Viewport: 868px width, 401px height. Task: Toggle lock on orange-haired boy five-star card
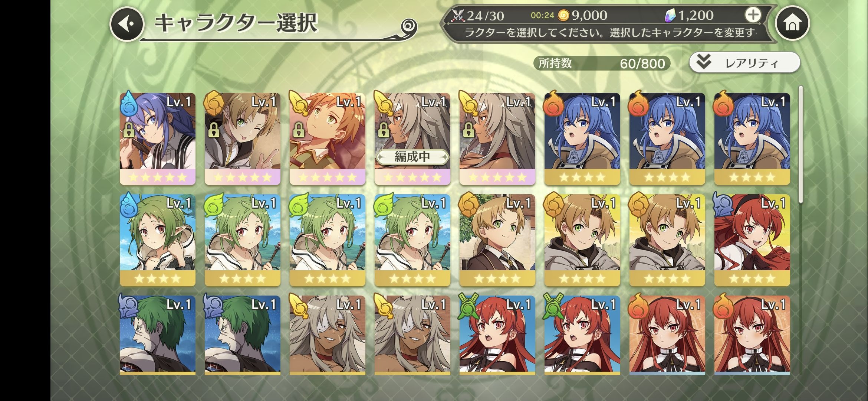coord(299,130)
